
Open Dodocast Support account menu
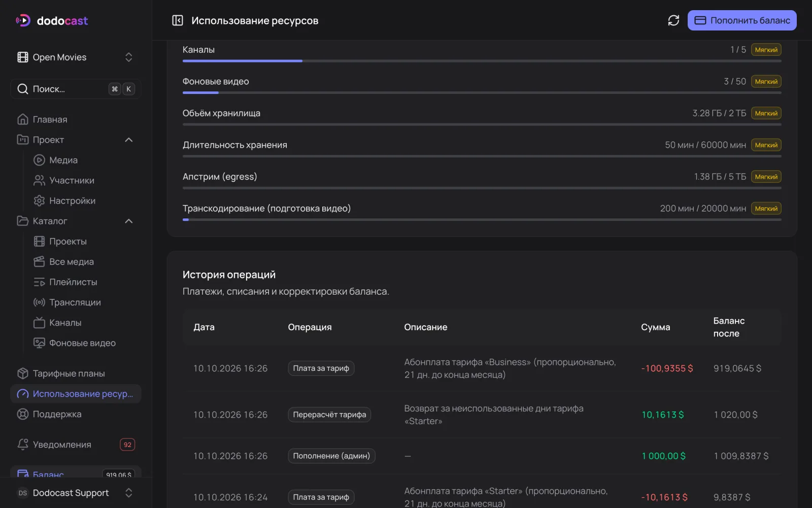[76, 493]
